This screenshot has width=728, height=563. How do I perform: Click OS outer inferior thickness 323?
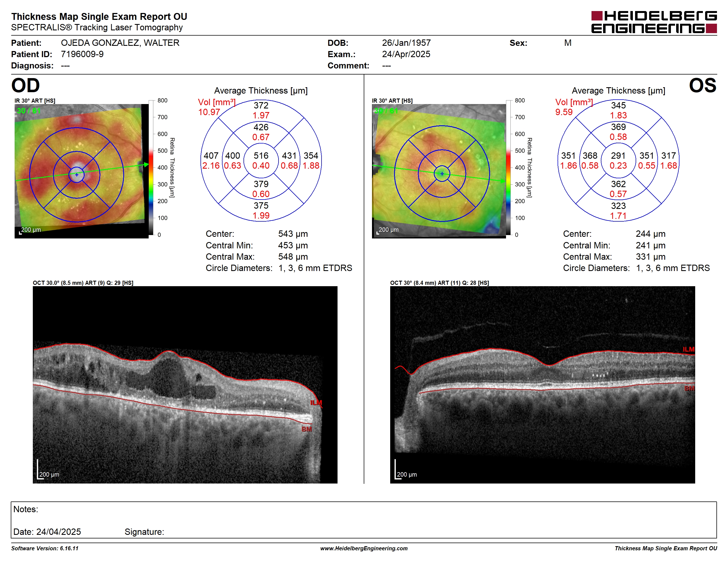[x=618, y=206]
